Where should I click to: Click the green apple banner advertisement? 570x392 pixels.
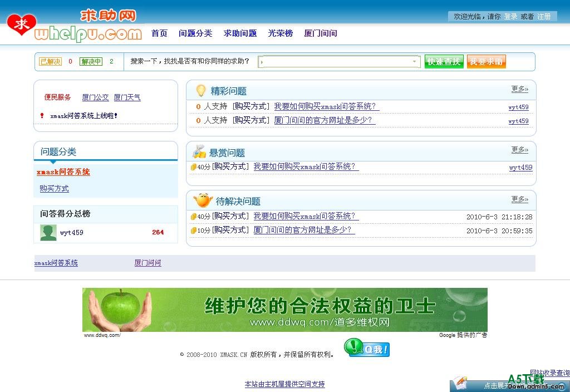[284, 310]
